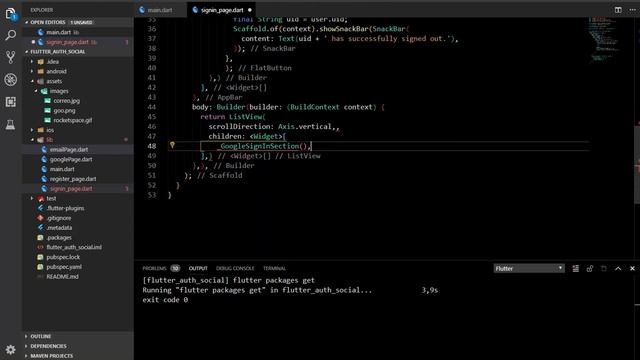Click the "exit code 0" output line
The width and height of the screenshot is (640, 360).
pyautogui.click(x=165, y=300)
